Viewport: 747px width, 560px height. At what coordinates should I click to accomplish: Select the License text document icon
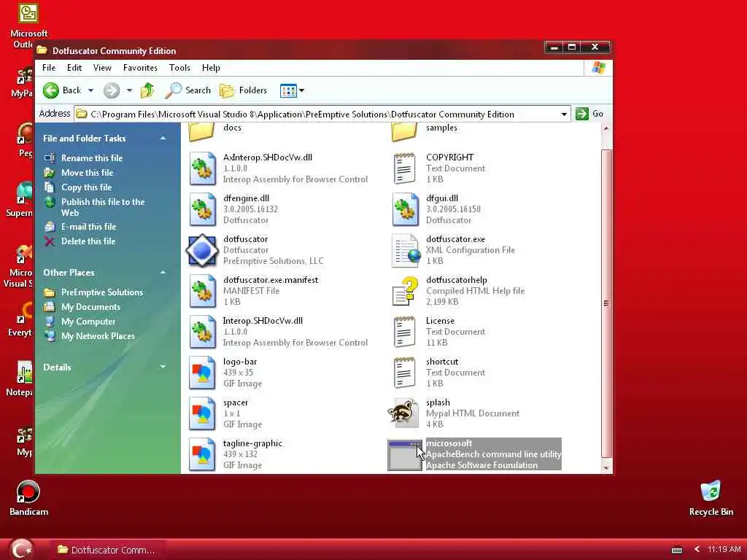[x=404, y=332]
